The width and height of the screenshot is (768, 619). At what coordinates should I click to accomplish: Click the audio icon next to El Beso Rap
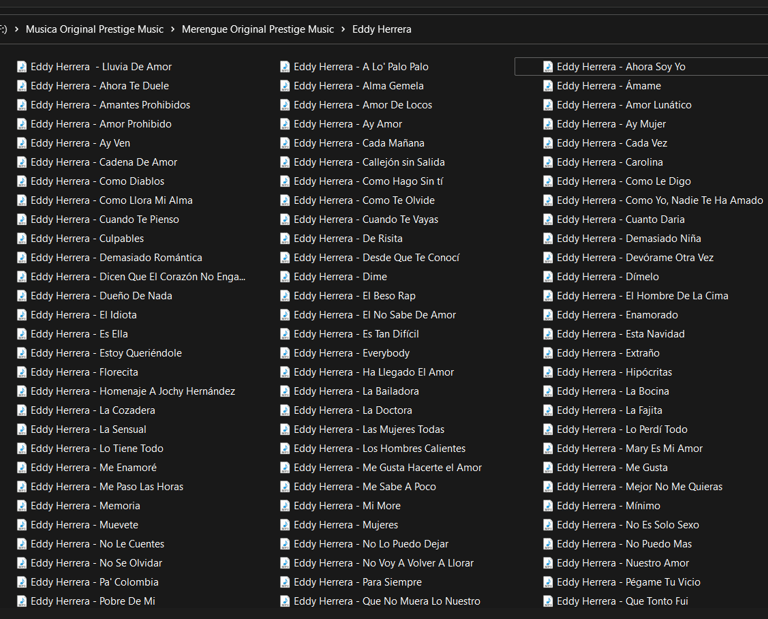point(285,296)
